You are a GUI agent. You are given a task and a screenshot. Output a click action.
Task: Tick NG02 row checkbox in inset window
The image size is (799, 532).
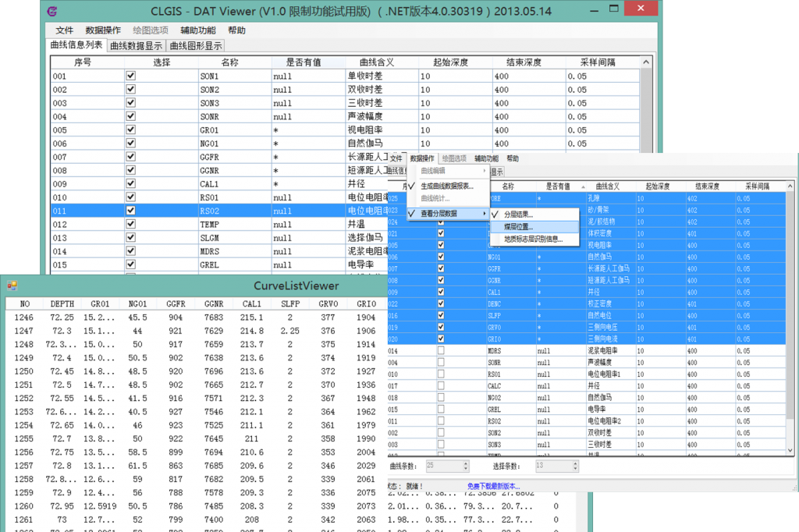pos(441,398)
